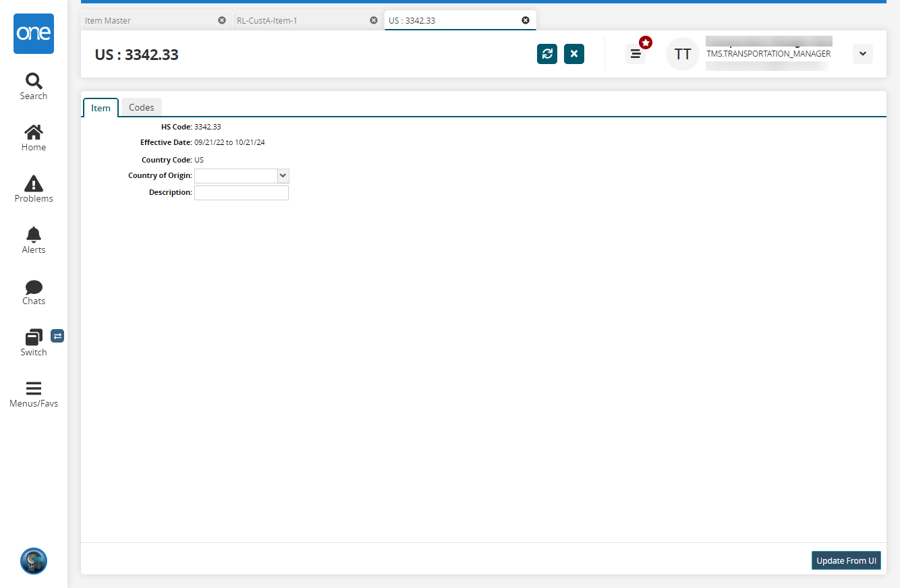Click the round avatar at sidebar bottom

[34, 561]
